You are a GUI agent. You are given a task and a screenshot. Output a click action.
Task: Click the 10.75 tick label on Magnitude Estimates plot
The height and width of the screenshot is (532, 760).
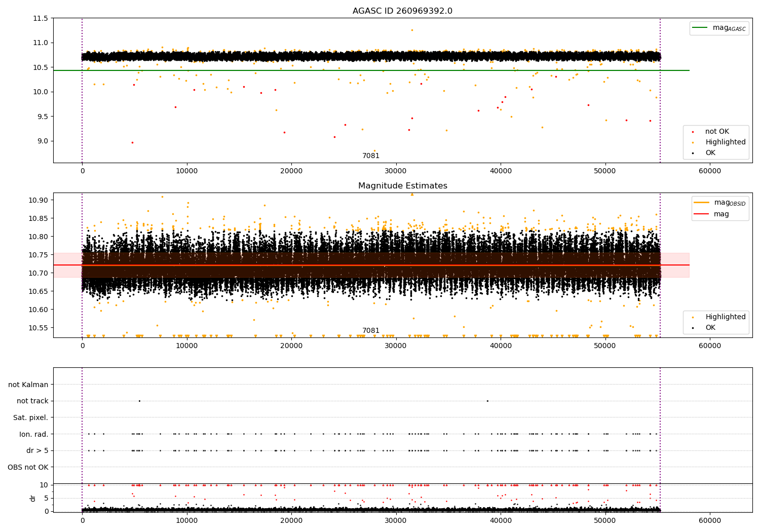coord(38,255)
